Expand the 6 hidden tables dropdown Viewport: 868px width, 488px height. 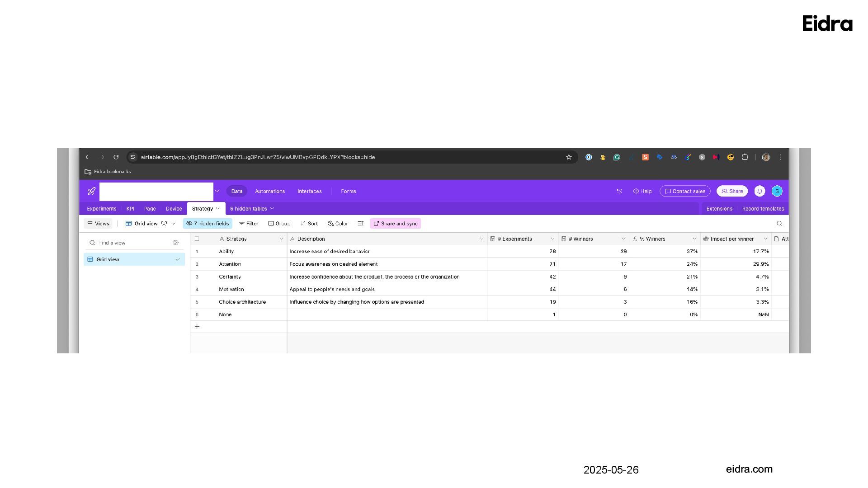[252, 209]
